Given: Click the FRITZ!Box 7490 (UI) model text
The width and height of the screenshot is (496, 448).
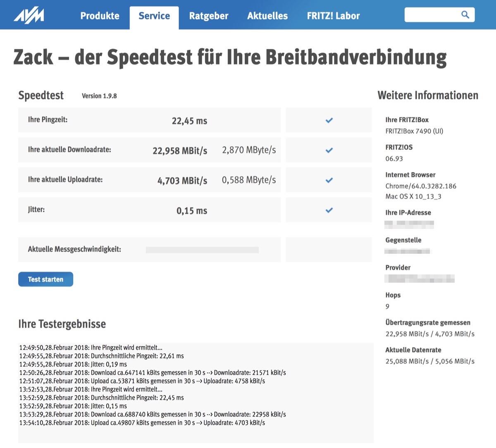Looking at the screenshot, I should tap(414, 131).
